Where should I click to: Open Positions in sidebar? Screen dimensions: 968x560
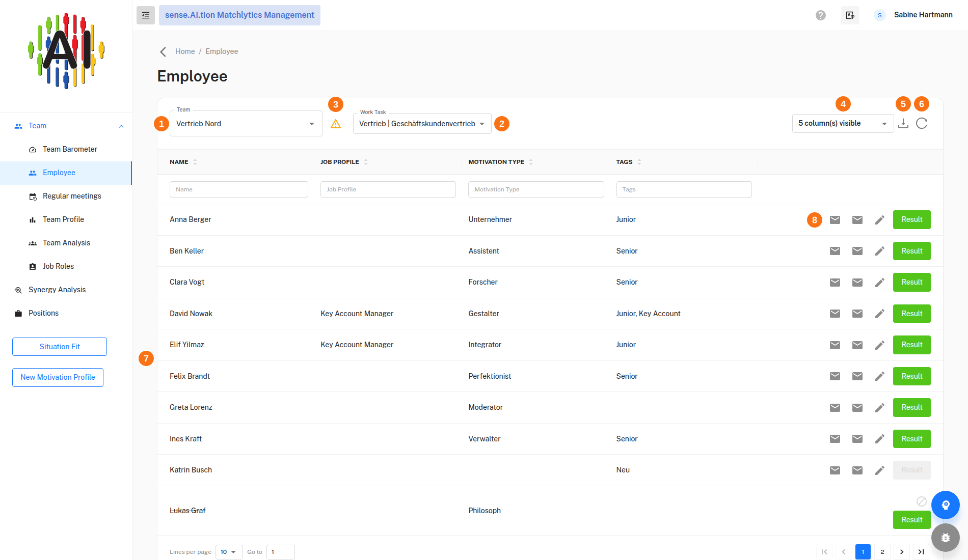point(66,313)
